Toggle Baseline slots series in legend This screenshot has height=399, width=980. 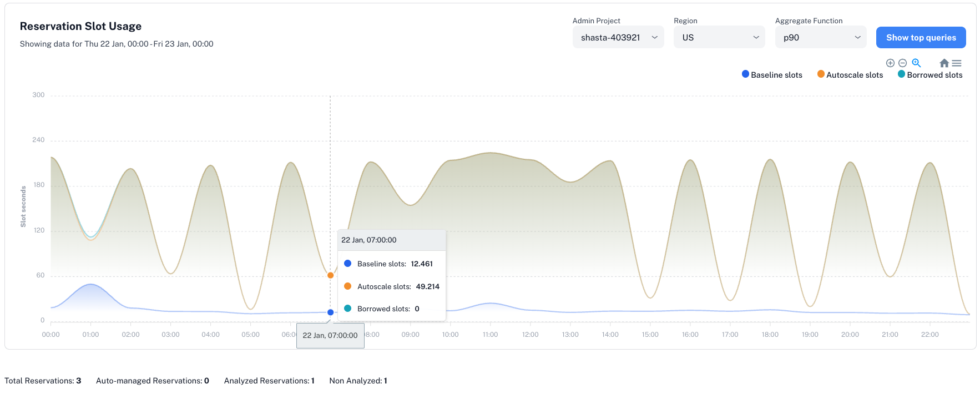click(x=772, y=75)
